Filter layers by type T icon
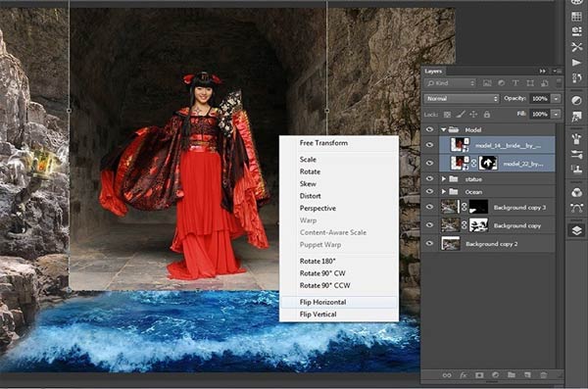Viewport: 588px width, 389px height. 515,83
